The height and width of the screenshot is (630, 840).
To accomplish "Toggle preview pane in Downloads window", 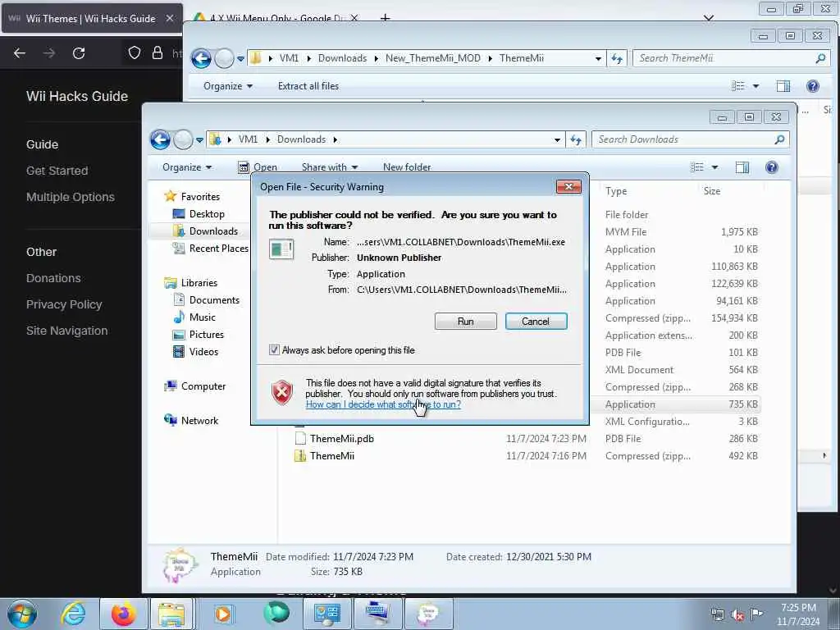I will (742, 167).
